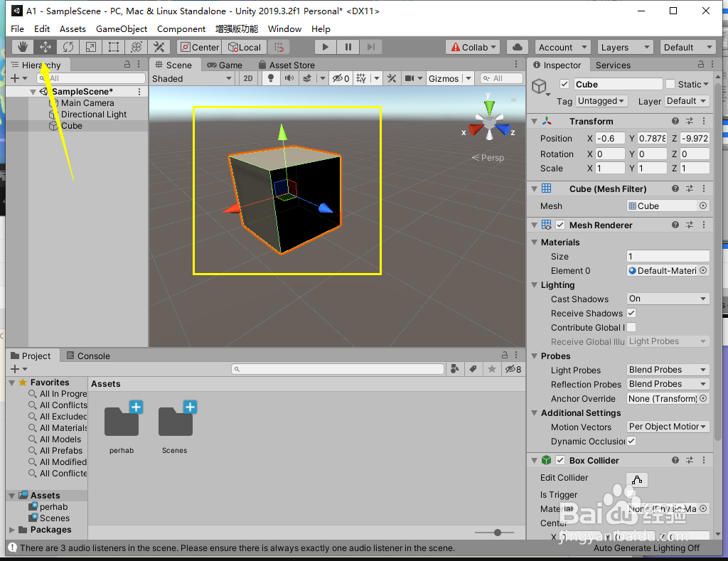Screen dimensions: 728x561
Task: Switch to the Game tab
Action: (225, 65)
